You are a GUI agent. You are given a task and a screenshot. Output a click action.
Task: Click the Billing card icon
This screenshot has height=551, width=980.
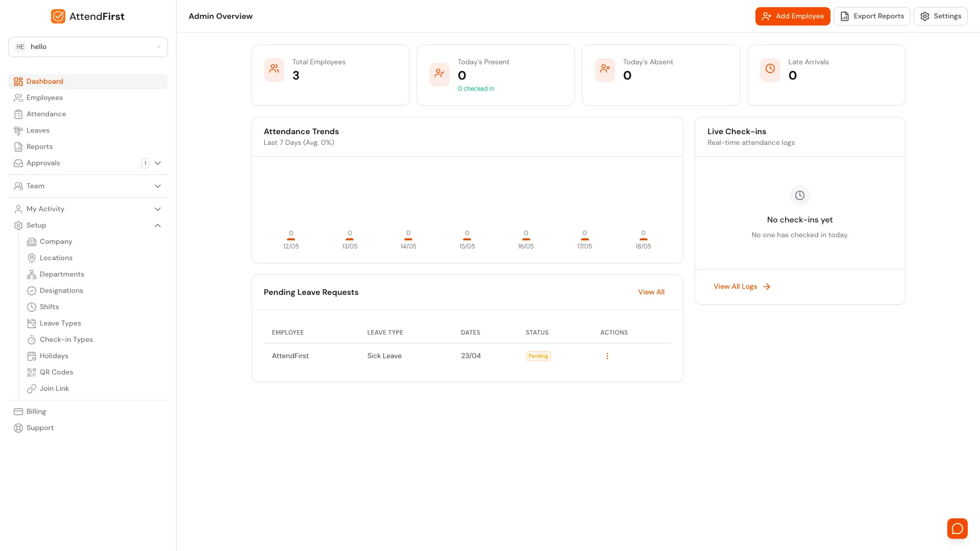tap(18, 412)
